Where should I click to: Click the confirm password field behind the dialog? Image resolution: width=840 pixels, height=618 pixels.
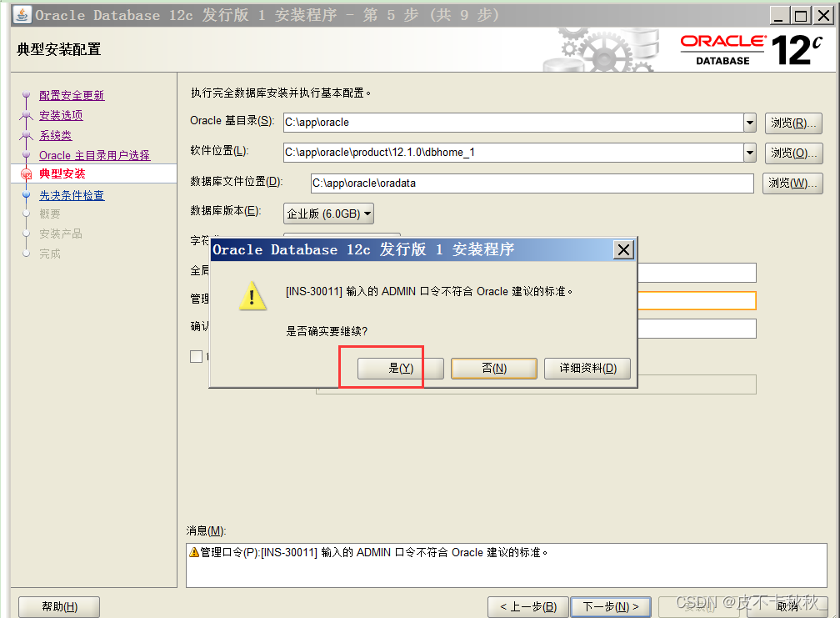click(697, 329)
